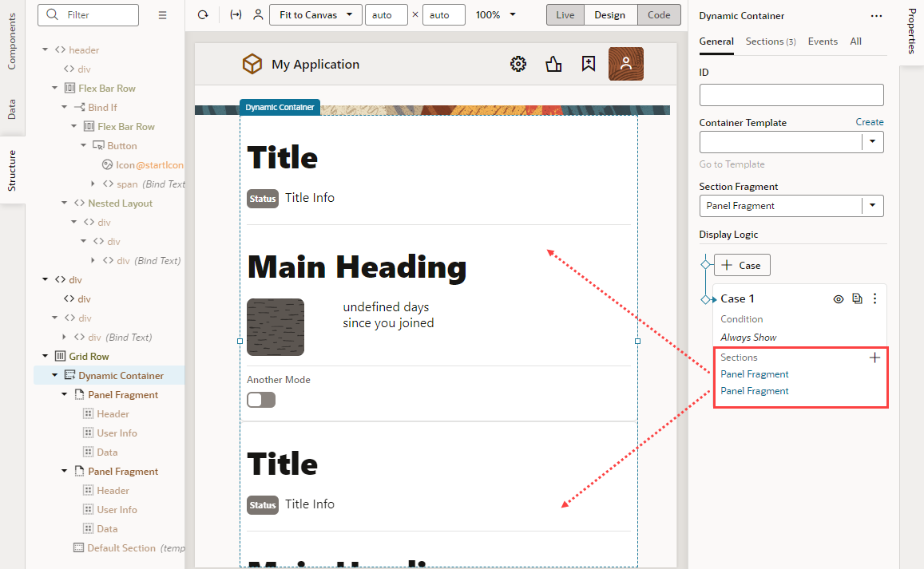
Task: Expand the span (Bind Text) node
Action: click(93, 184)
